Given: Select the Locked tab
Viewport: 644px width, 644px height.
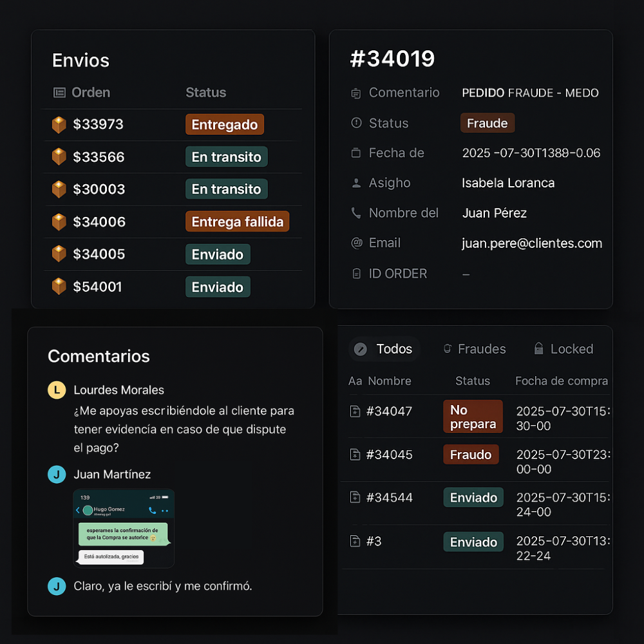Looking at the screenshot, I should (x=563, y=349).
